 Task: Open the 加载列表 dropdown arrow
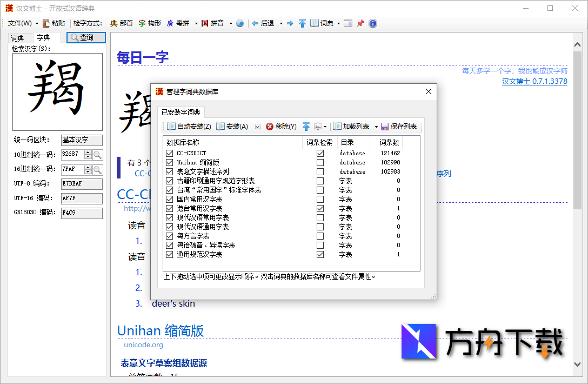(x=375, y=127)
